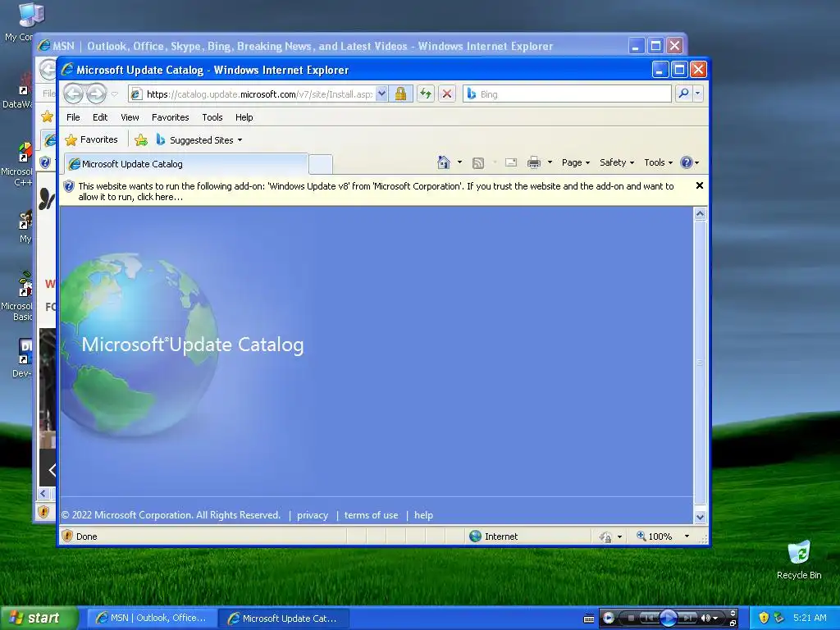
Task: Click the page scrollbar down arrow
Action: point(700,517)
